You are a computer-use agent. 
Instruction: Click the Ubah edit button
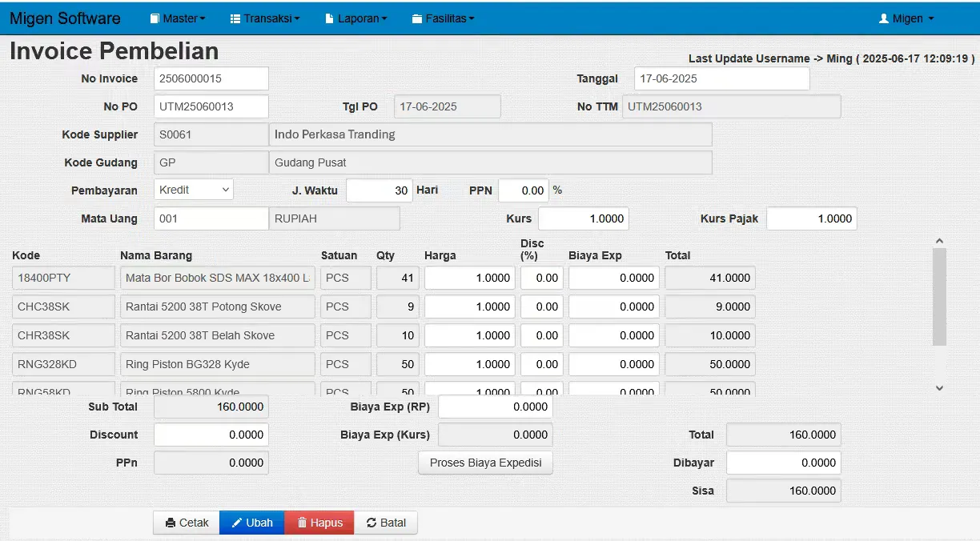coord(252,523)
